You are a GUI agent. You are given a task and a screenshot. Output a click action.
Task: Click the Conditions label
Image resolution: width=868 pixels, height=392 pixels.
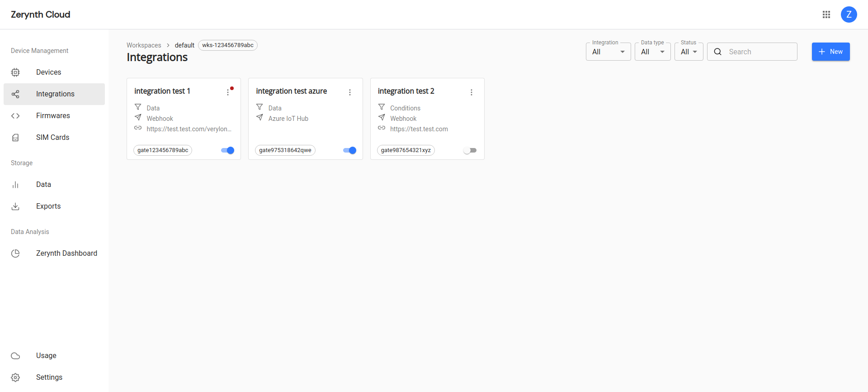406,108
